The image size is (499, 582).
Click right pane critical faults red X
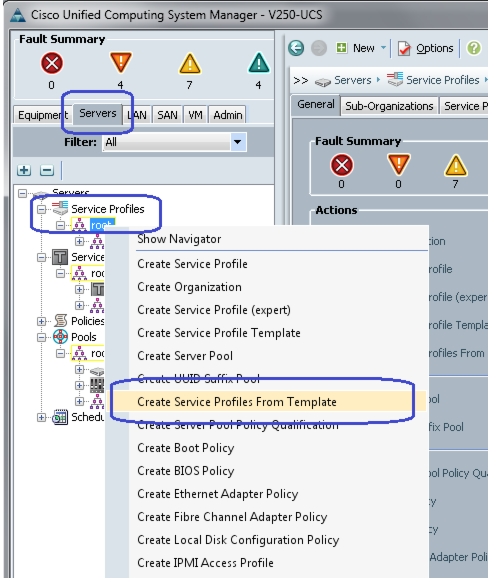pyautogui.click(x=342, y=165)
